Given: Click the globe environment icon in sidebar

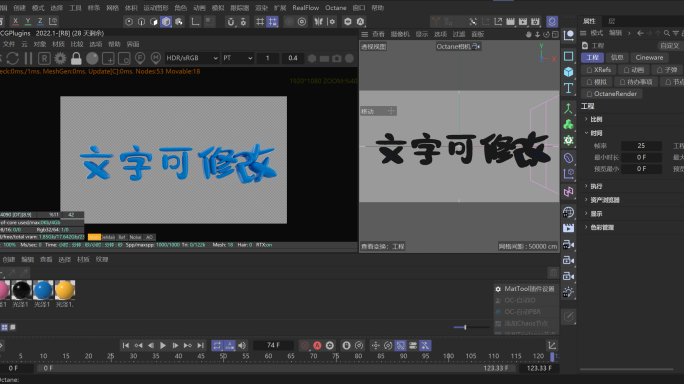Looking at the screenshot, I should (x=568, y=213).
